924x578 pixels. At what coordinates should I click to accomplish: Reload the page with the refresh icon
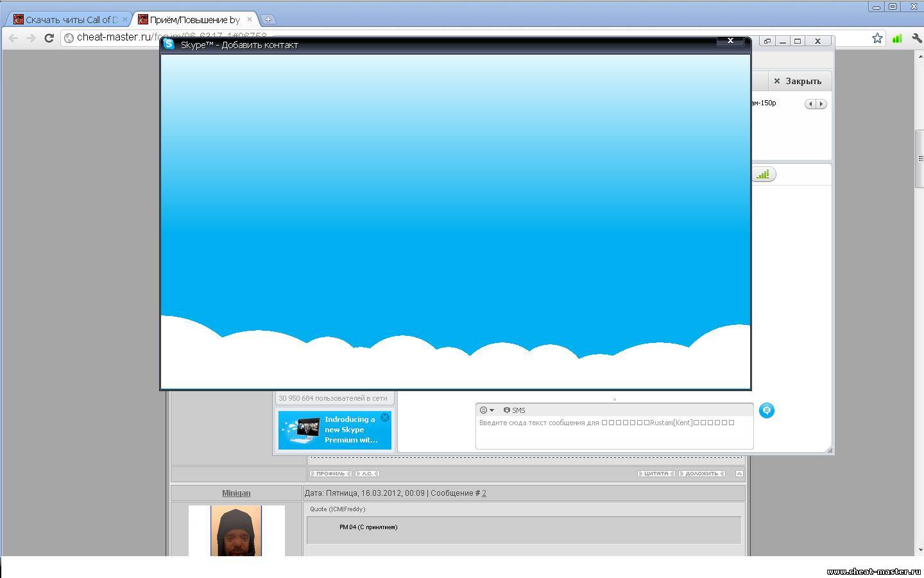pyautogui.click(x=49, y=38)
